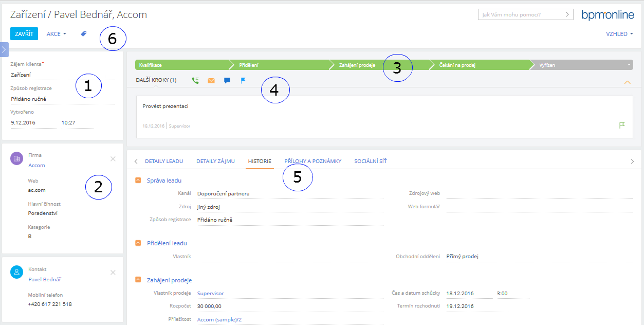
Task: Expand the left side panel arrow
Action: pyautogui.click(x=4, y=49)
